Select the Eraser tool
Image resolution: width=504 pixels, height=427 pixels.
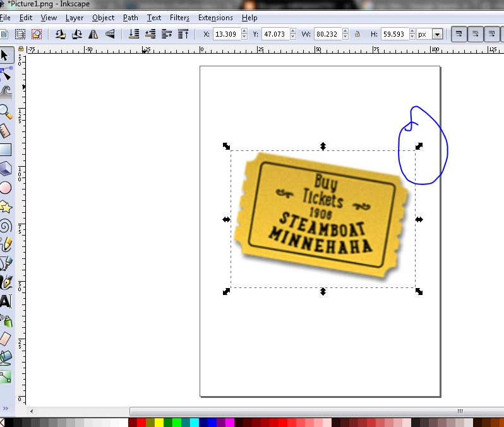[x=6, y=339]
